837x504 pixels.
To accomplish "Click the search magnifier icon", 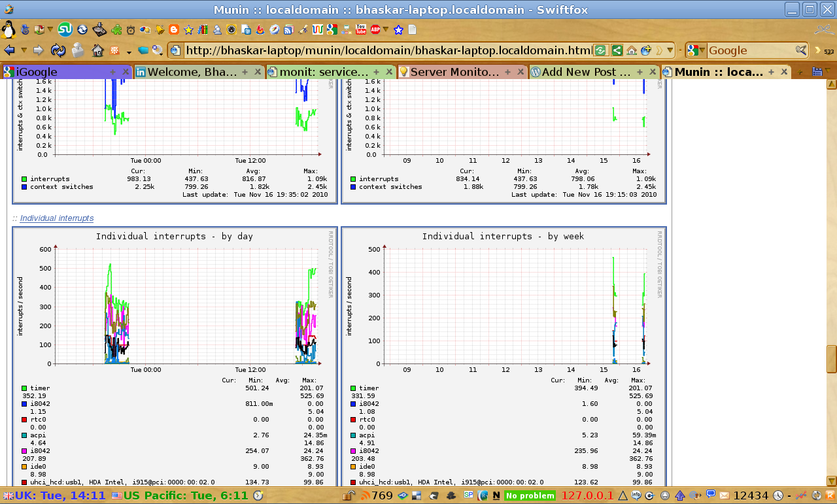I will click(x=800, y=50).
